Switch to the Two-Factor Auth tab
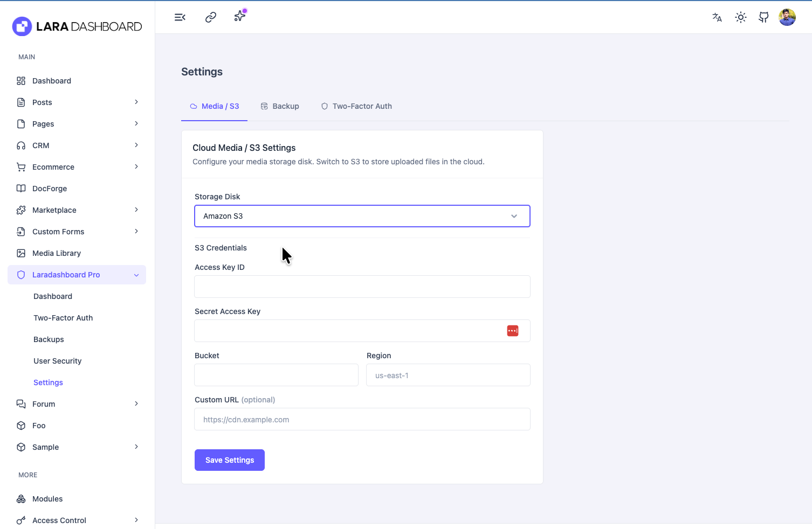812x529 pixels. pyautogui.click(x=356, y=106)
